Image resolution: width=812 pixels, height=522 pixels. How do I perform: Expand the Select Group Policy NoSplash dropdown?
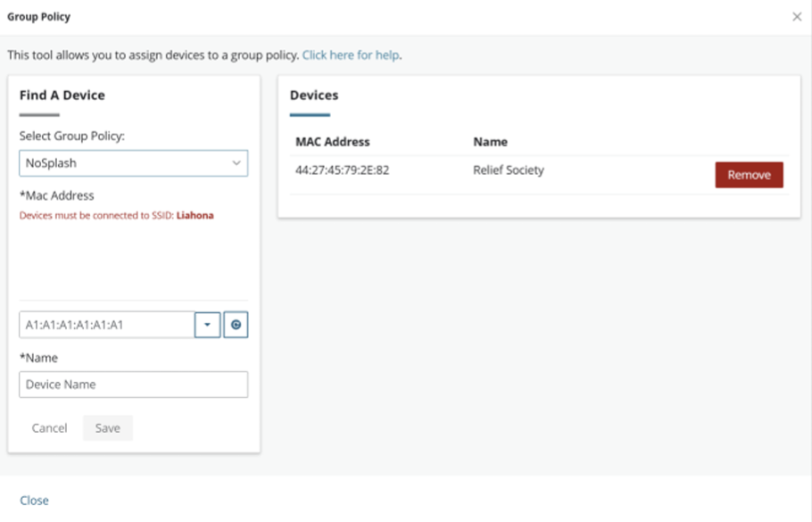point(133,163)
